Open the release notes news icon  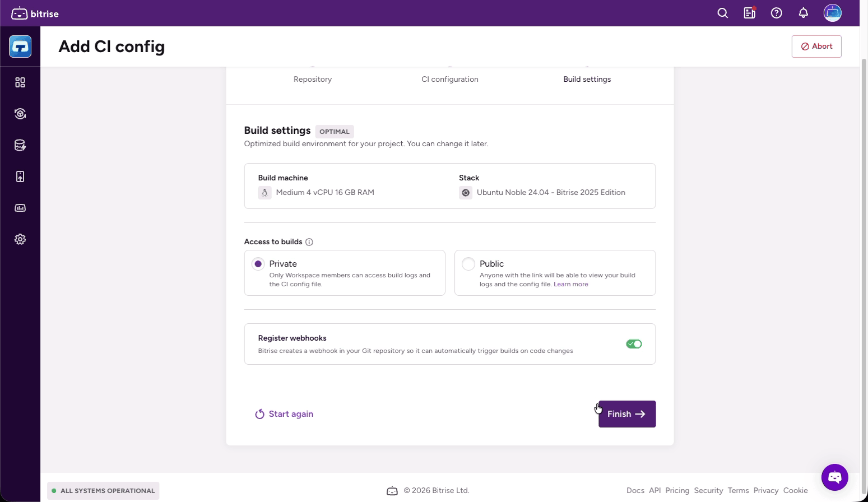coord(750,13)
